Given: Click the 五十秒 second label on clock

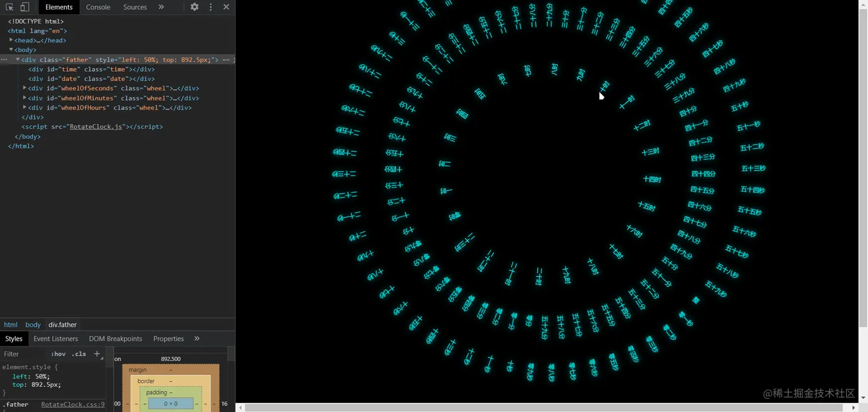Looking at the screenshot, I should click(739, 106).
